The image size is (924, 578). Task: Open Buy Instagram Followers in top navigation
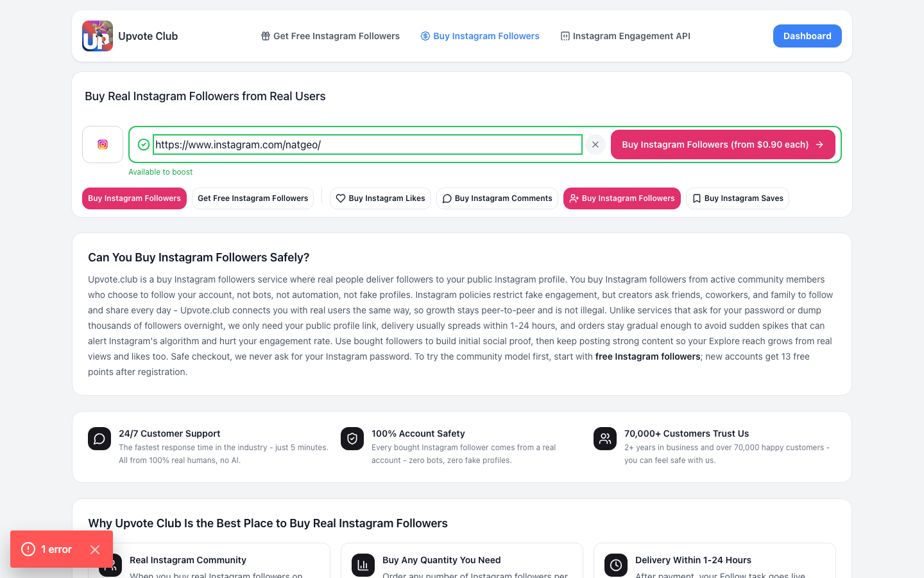[480, 36]
